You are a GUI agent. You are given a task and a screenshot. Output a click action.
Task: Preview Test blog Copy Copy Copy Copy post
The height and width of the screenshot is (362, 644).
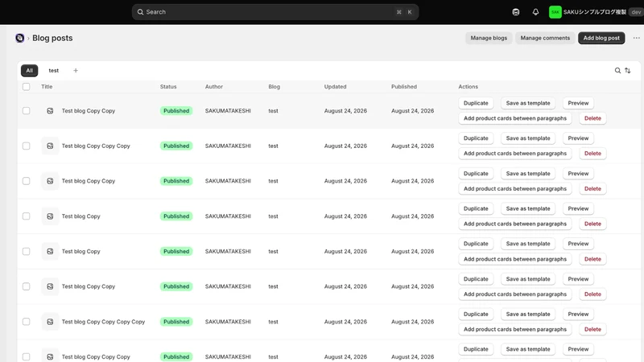pyautogui.click(x=578, y=314)
